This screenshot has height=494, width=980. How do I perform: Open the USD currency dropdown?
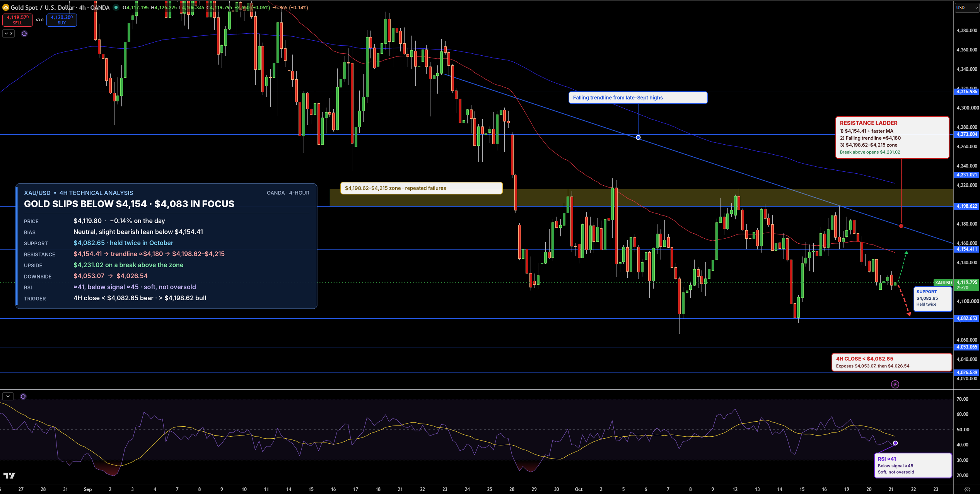point(966,7)
